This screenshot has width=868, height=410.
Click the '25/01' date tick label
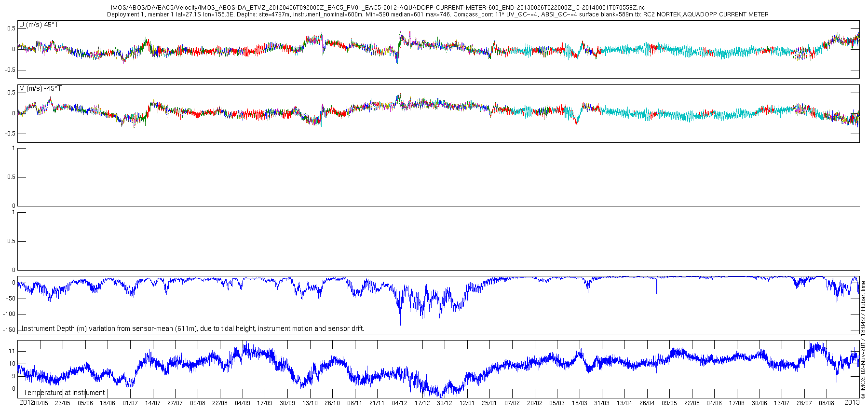[489, 403]
